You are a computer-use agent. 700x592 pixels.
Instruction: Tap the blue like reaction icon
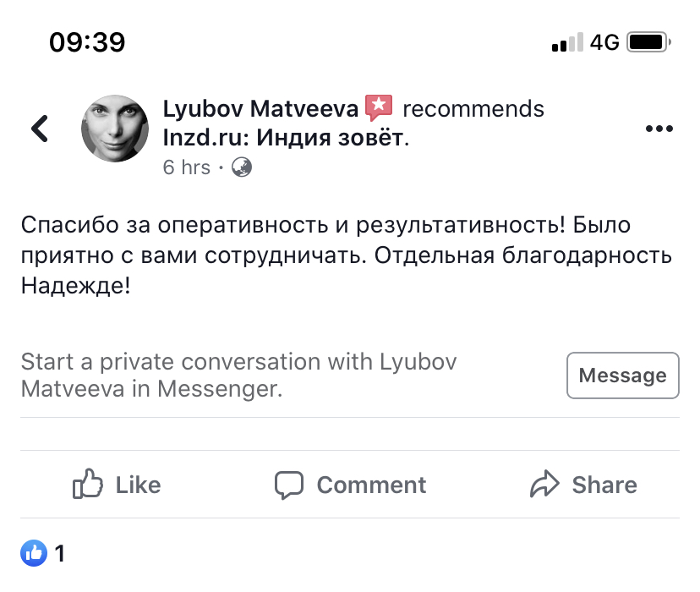[35, 554]
